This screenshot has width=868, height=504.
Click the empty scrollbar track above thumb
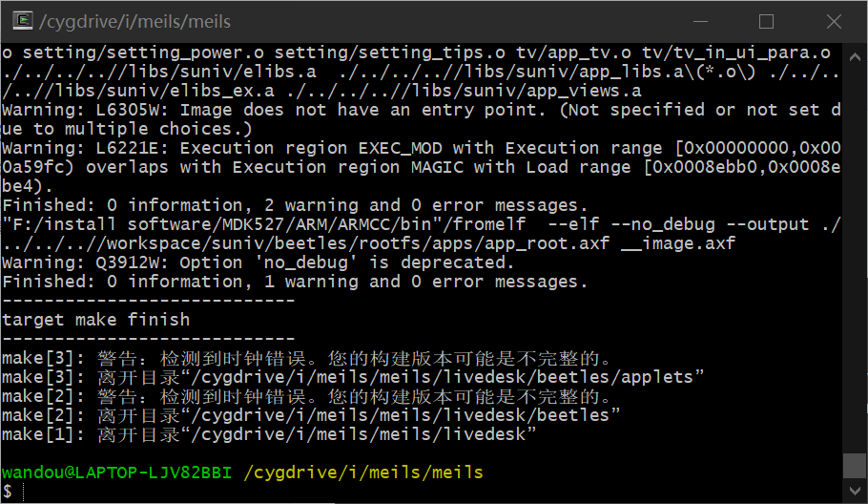point(855,261)
